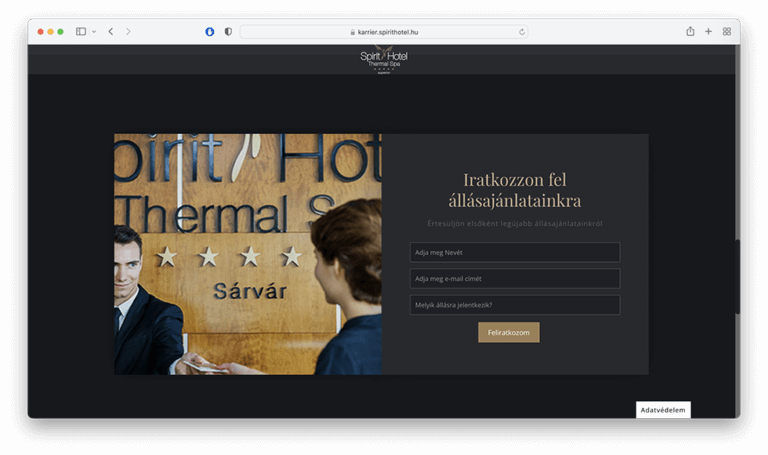Focus the 'Adja meg e-mail címét' field

click(x=514, y=278)
